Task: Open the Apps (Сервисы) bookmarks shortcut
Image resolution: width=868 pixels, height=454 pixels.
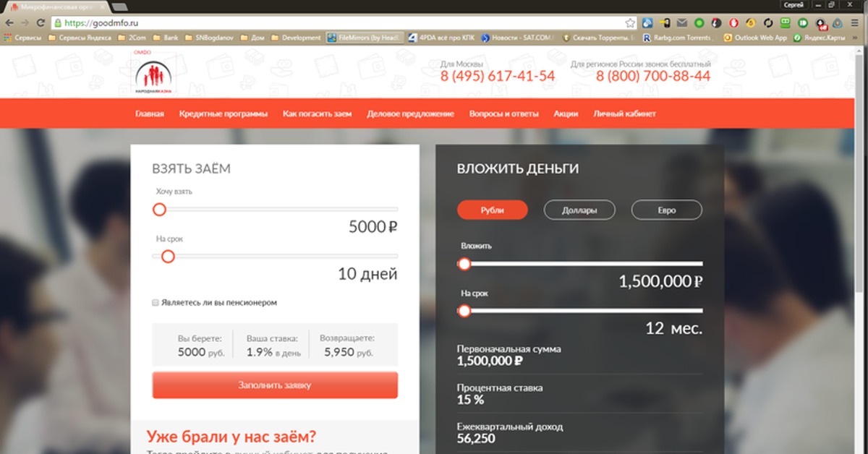Action: tap(22, 38)
